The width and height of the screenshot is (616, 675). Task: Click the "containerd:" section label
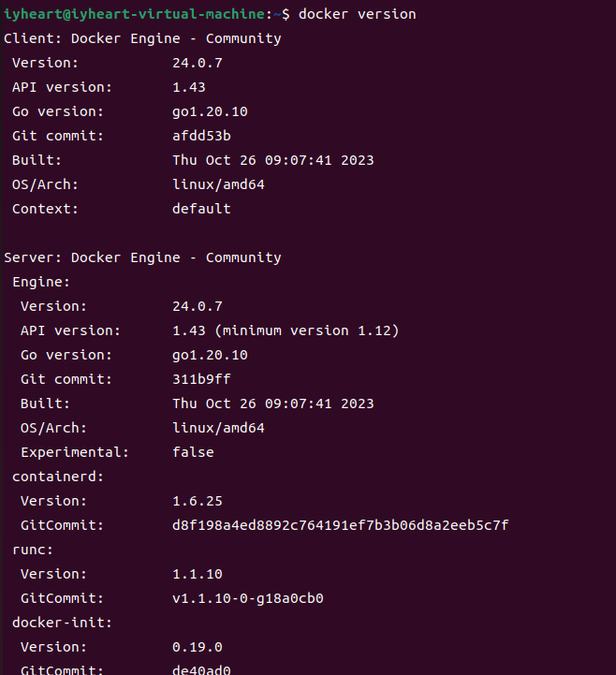tap(58, 477)
